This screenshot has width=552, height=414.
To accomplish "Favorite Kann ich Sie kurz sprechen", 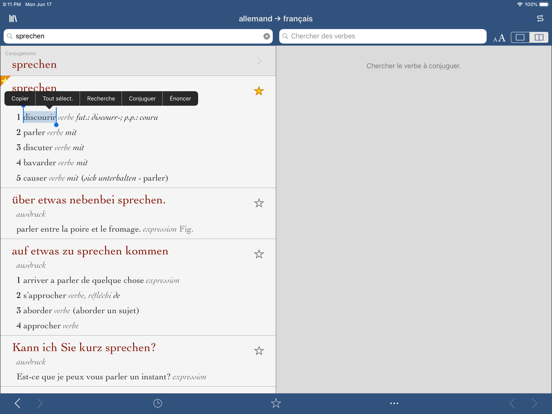I will coord(259,350).
